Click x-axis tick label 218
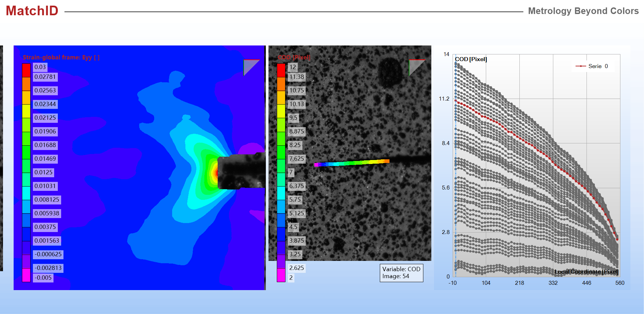The image size is (644, 314). tap(519, 283)
